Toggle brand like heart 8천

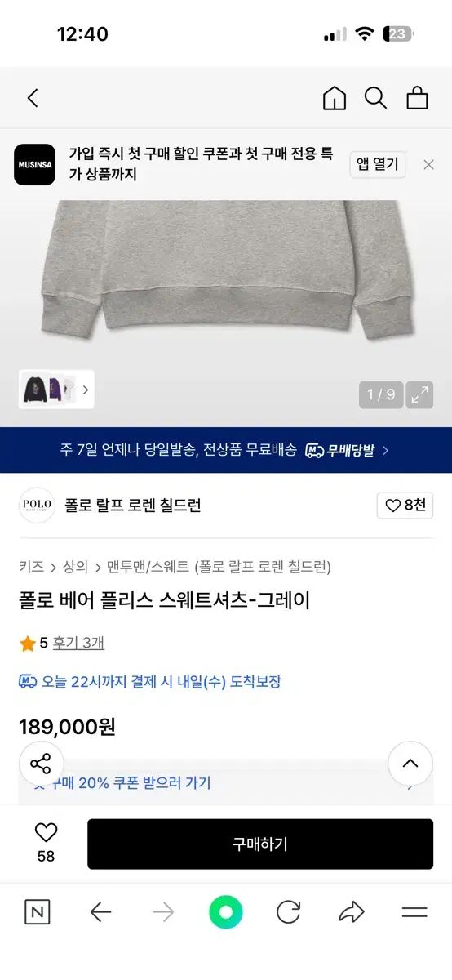click(x=405, y=506)
